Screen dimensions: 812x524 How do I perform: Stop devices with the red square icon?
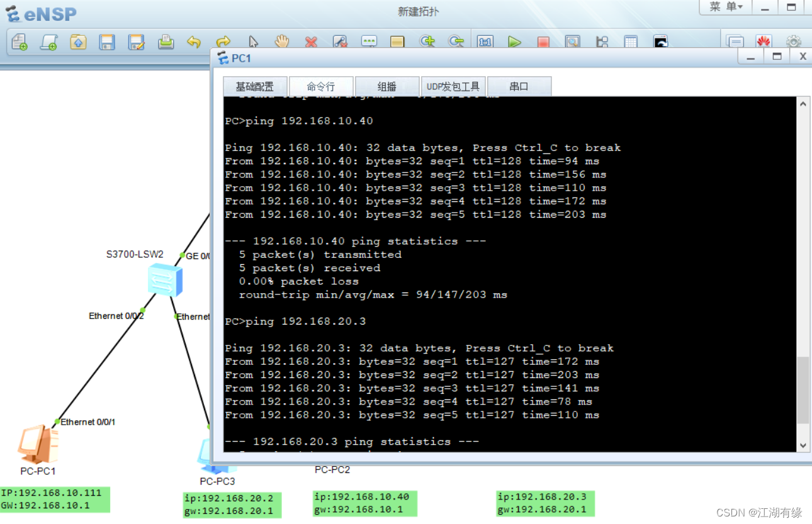[x=543, y=42]
